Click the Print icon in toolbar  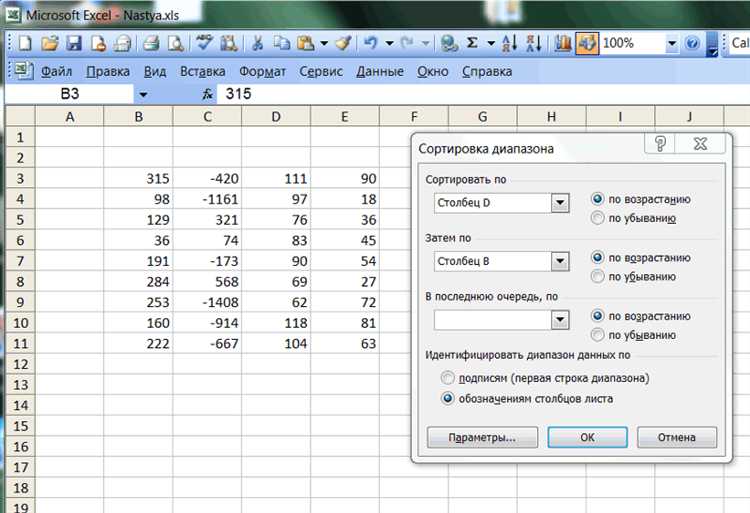(x=151, y=44)
